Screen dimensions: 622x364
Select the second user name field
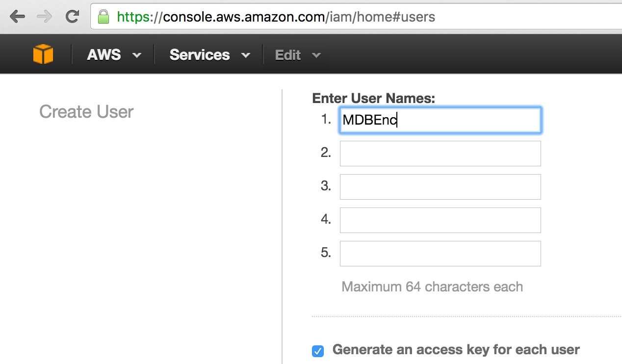[x=441, y=154]
